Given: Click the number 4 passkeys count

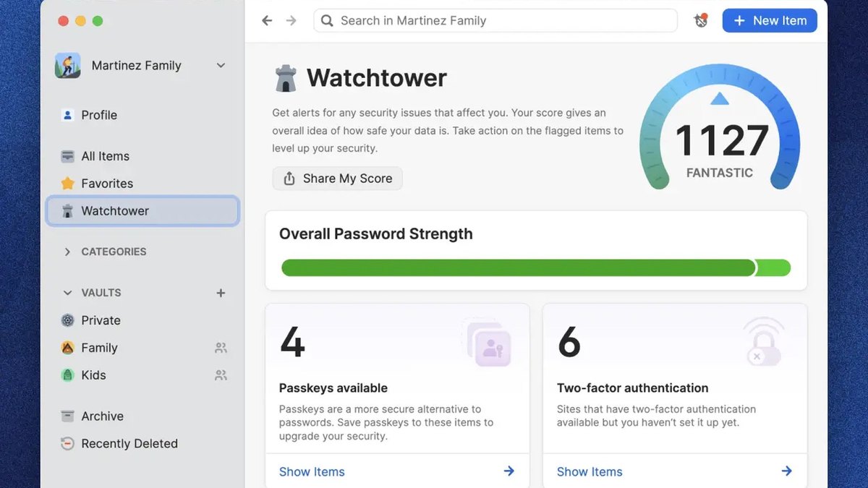Looking at the screenshot, I should pyautogui.click(x=292, y=342).
